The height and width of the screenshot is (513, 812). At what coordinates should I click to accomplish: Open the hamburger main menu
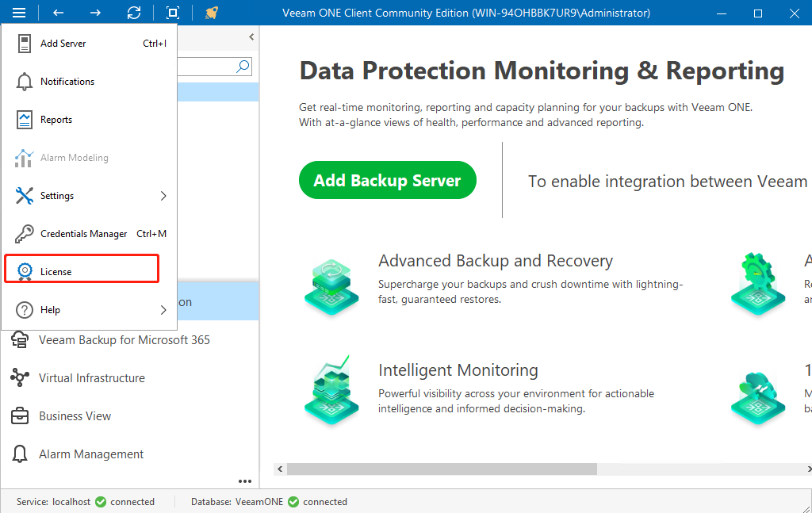click(x=19, y=12)
